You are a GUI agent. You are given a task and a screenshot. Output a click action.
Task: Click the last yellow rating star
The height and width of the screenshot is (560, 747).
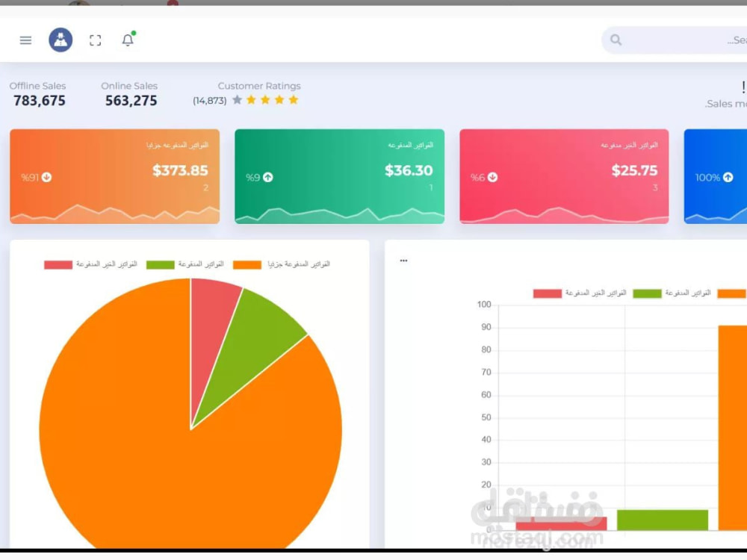click(x=294, y=100)
